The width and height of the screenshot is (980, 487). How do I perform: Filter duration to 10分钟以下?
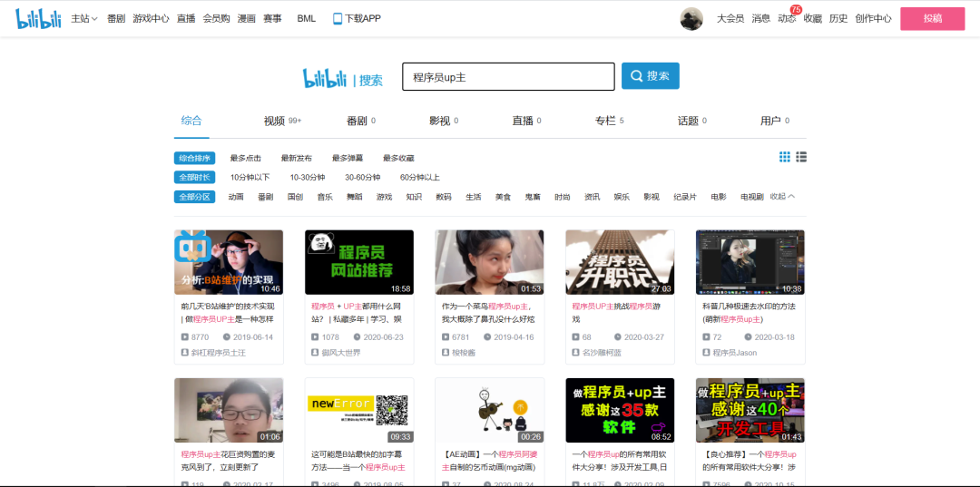tap(250, 178)
